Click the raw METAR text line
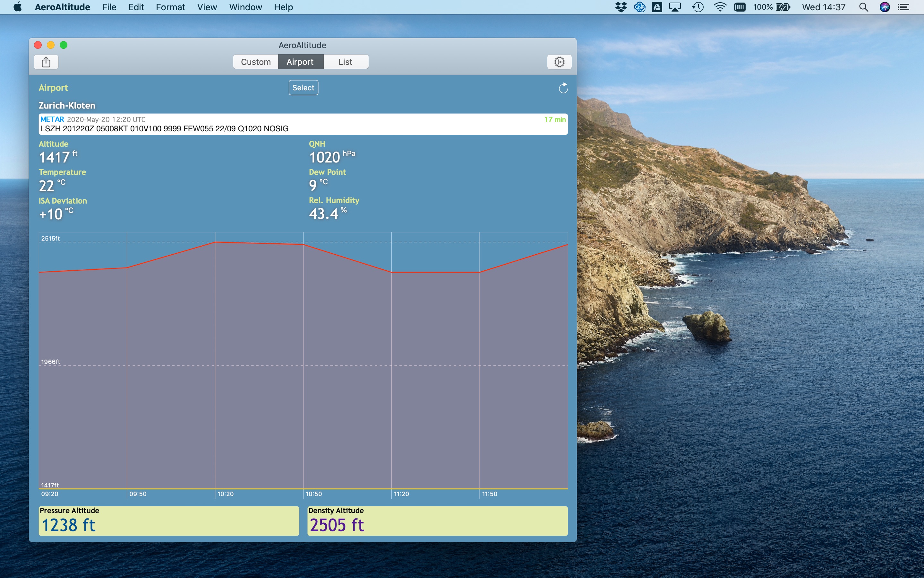This screenshot has width=924, height=578. point(164,129)
